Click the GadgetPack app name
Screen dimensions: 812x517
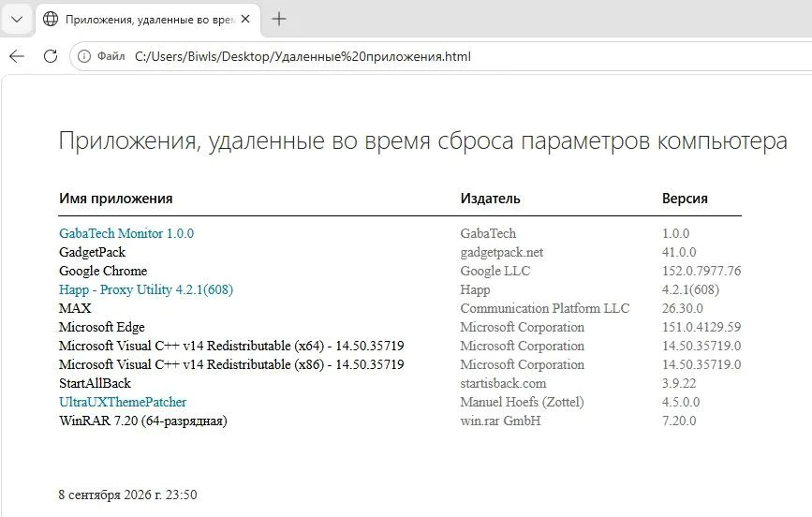click(92, 252)
